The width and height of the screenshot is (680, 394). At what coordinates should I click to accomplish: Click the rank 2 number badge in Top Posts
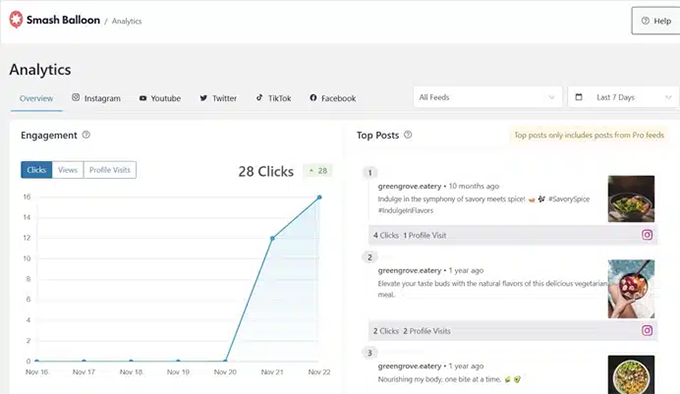(370, 257)
